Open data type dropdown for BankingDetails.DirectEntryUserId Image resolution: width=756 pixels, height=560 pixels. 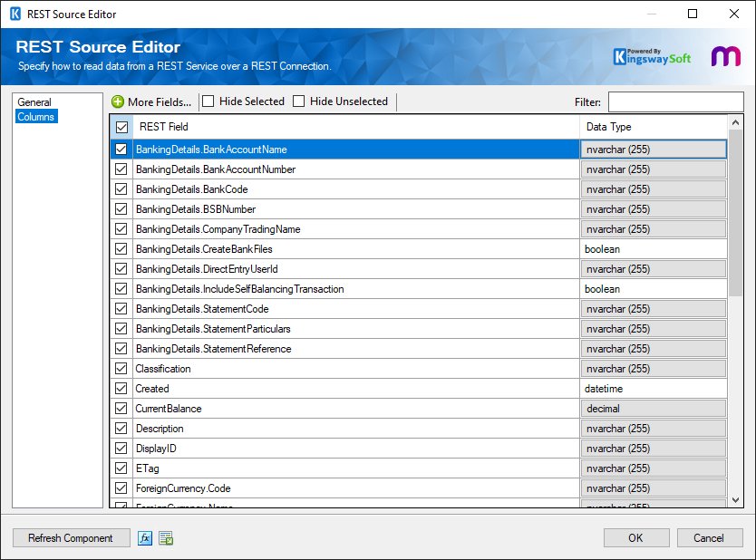(654, 269)
